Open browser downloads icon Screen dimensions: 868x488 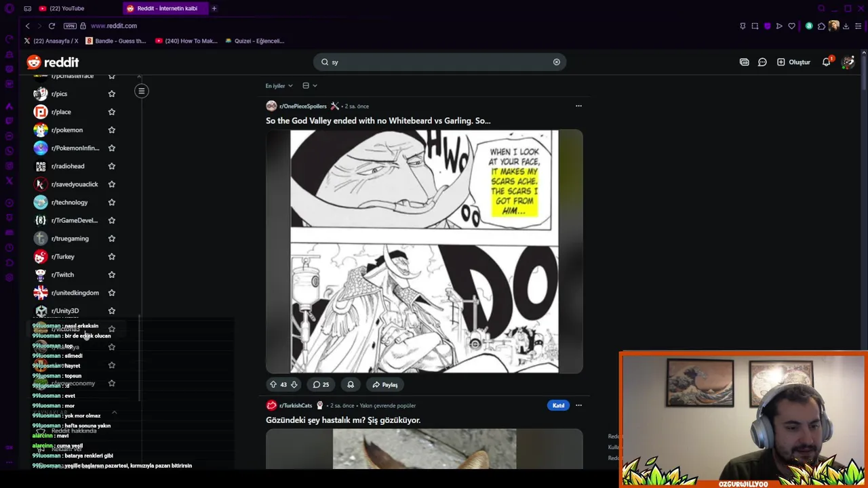tap(846, 26)
